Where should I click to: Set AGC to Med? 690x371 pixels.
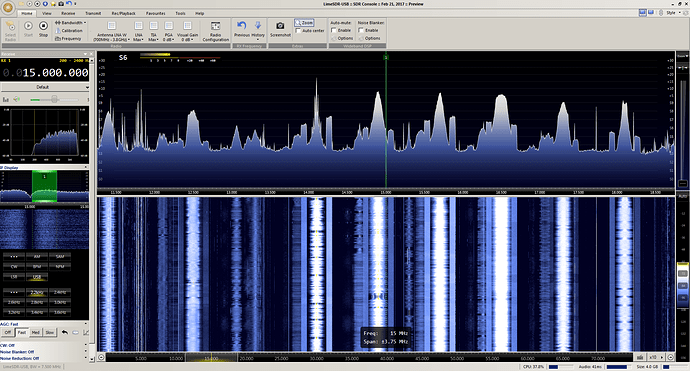(36, 332)
